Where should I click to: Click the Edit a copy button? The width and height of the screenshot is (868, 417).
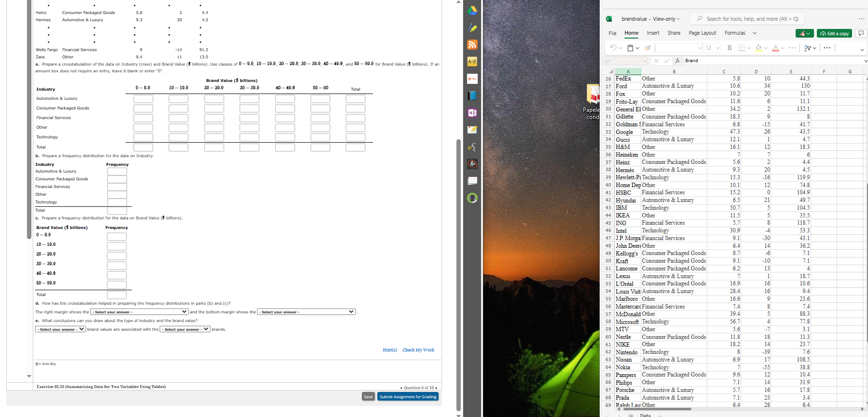834,33
